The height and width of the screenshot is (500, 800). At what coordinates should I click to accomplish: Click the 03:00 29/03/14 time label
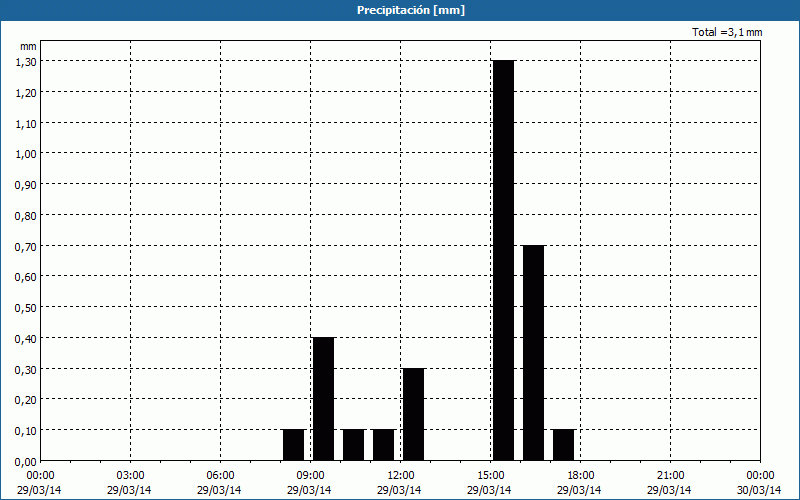click(129, 483)
